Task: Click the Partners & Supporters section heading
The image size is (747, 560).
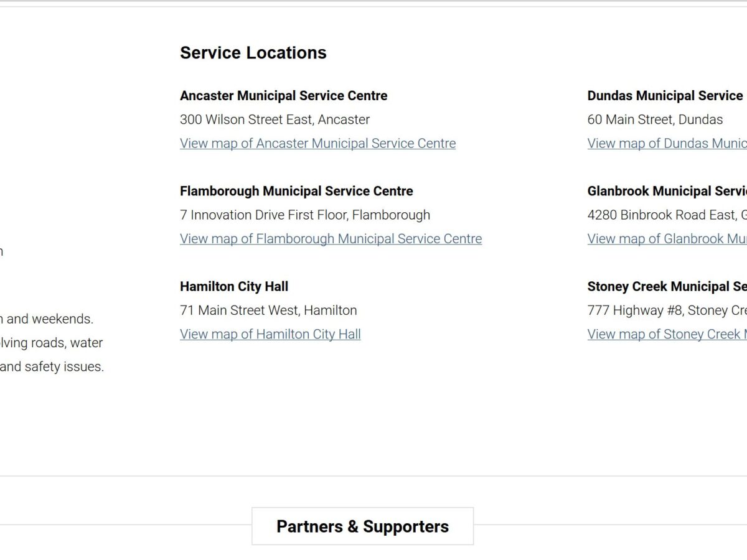Action: (362, 526)
